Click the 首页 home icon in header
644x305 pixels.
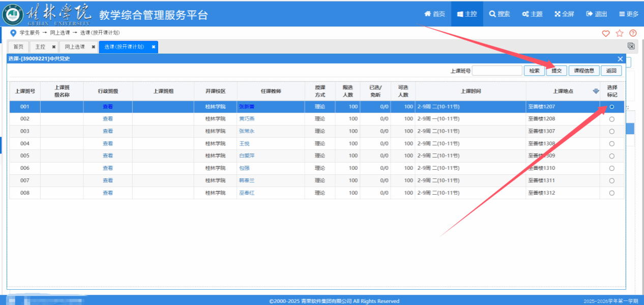click(428, 14)
